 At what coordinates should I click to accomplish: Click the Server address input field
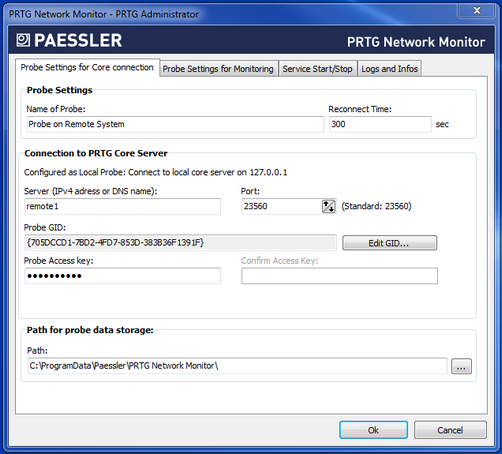tap(122, 206)
